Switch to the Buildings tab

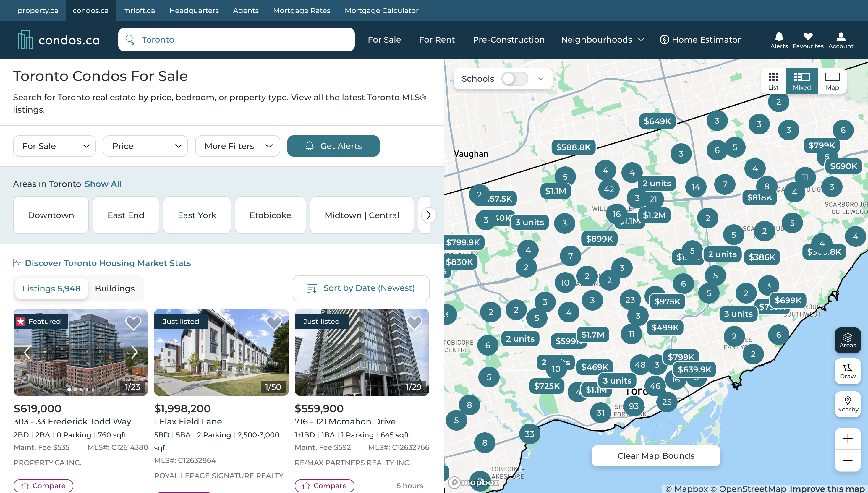[115, 288]
